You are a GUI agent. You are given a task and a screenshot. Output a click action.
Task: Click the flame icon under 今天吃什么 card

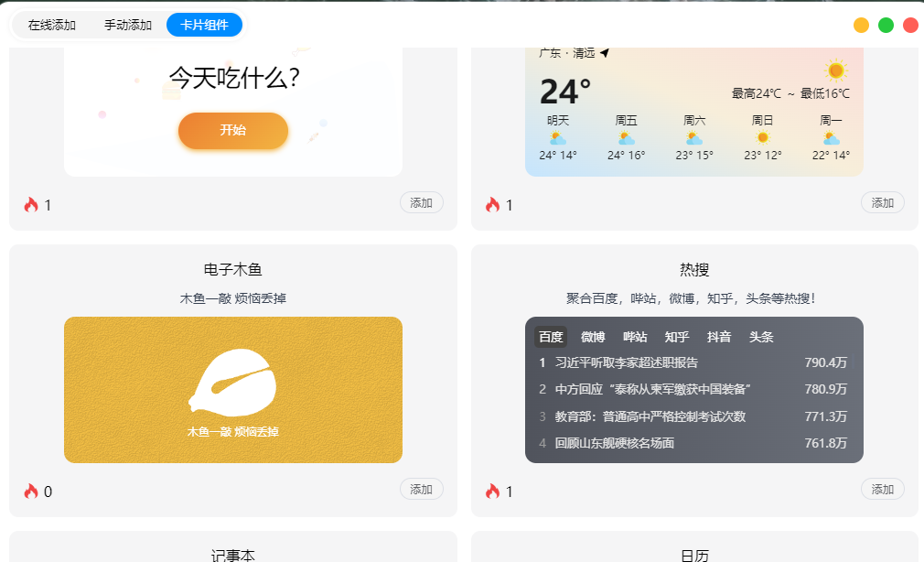coord(30,205)
